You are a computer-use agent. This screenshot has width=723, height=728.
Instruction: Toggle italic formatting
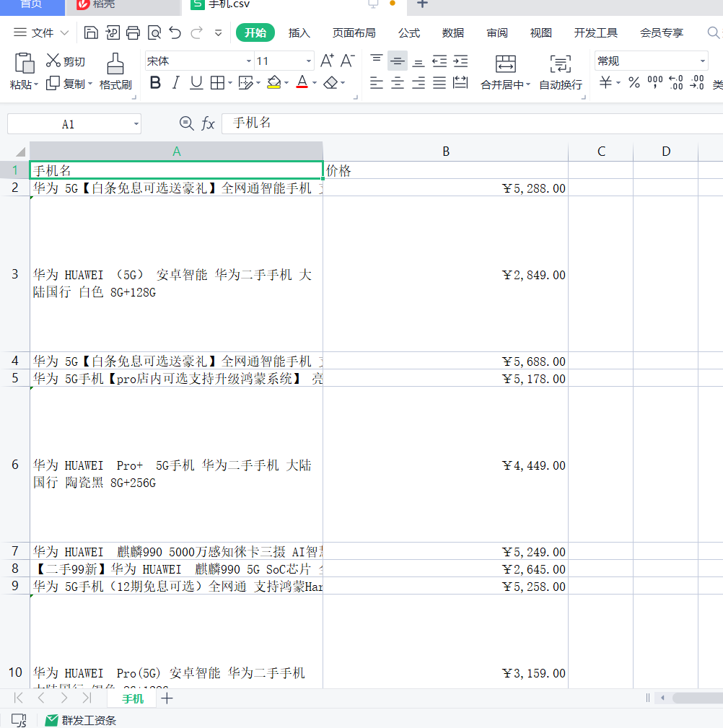pos(175,83)
